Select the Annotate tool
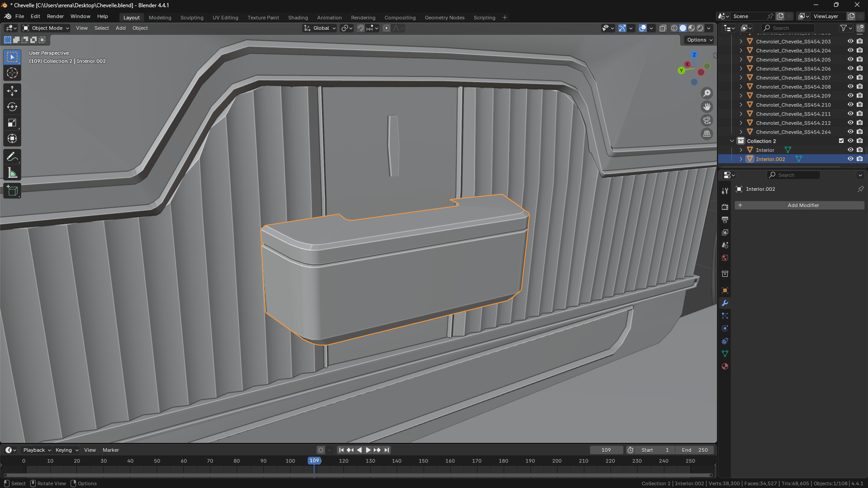Image resolution: width=868 pixels, height=488 pixels. point(12,157)
